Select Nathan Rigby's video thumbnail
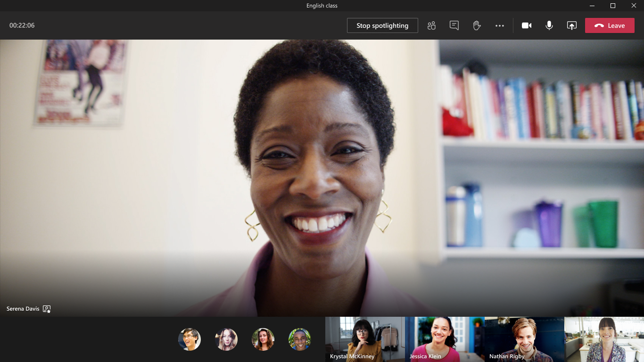The height and width of the screenshot is (362, 644). (524, 339)
